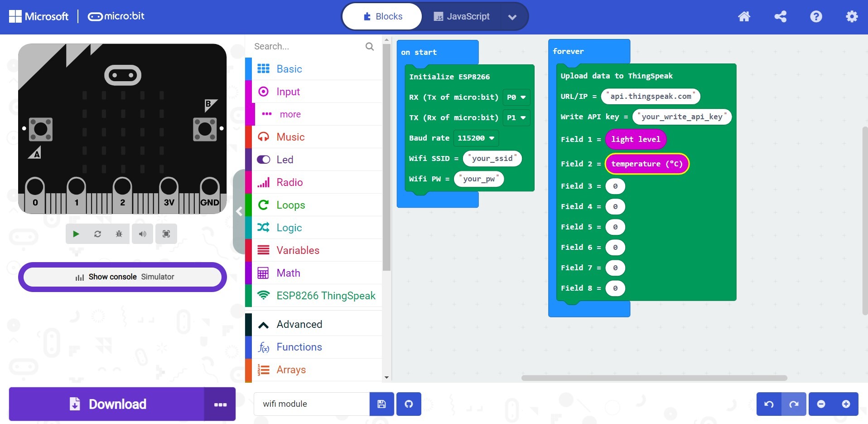Viewport: 868px width, 424px height.
Task: Open the Logic blocks category
Action: pyautogui.click(x=313, y=228)
